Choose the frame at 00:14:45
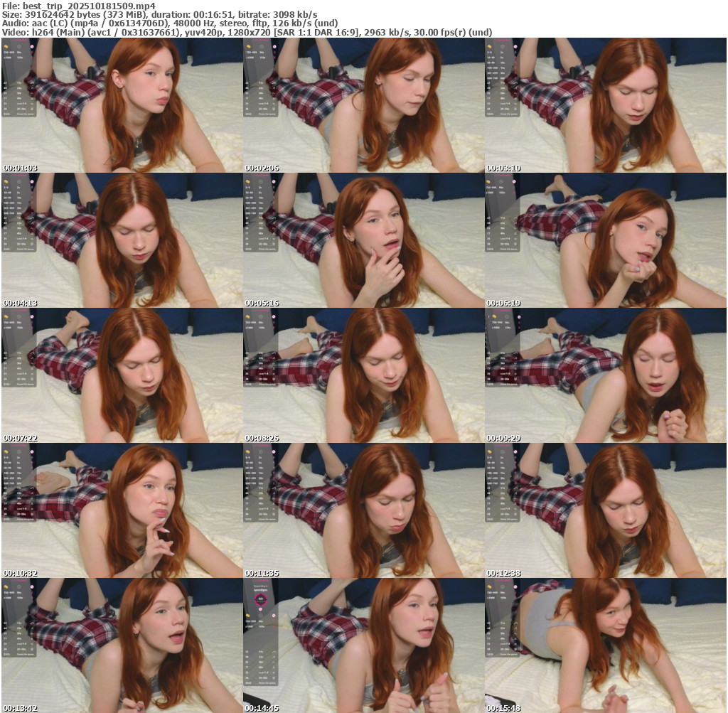728x713 pixels. tap(364, 645)
